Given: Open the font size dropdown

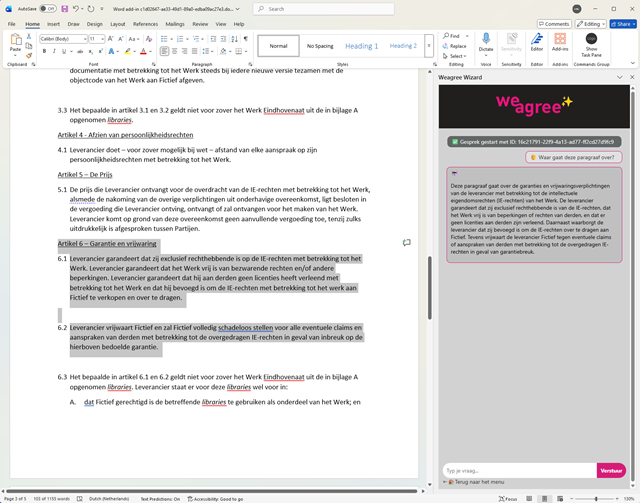Looking at the screenshot, I should (x=102, y=39).
